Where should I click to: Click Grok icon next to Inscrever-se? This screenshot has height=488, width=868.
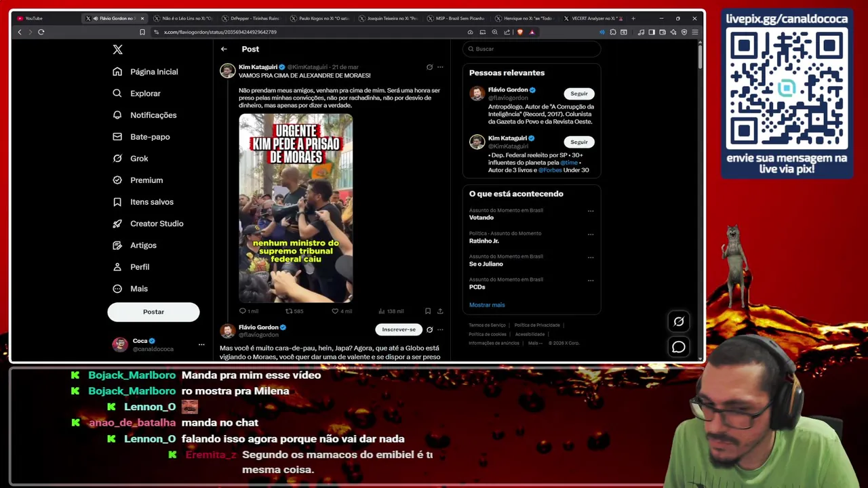coord(429,329)
